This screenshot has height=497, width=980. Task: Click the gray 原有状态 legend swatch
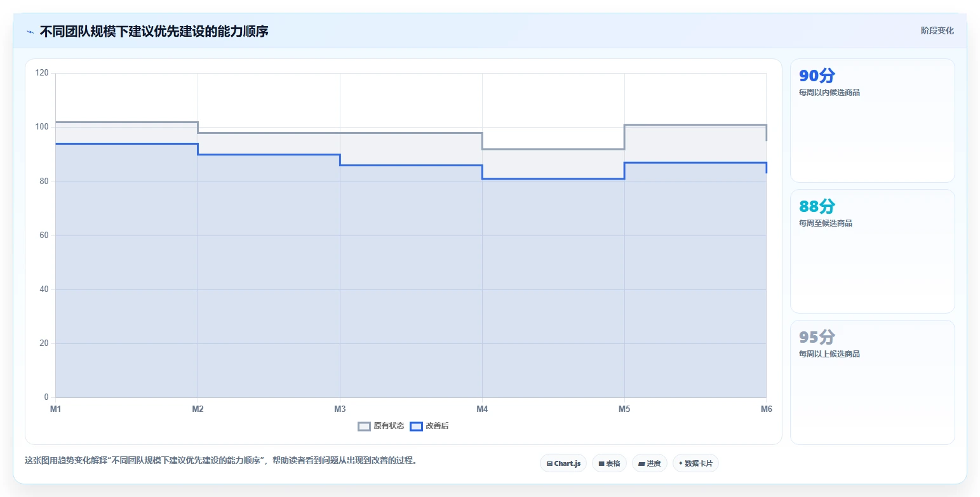pos(364,426)
